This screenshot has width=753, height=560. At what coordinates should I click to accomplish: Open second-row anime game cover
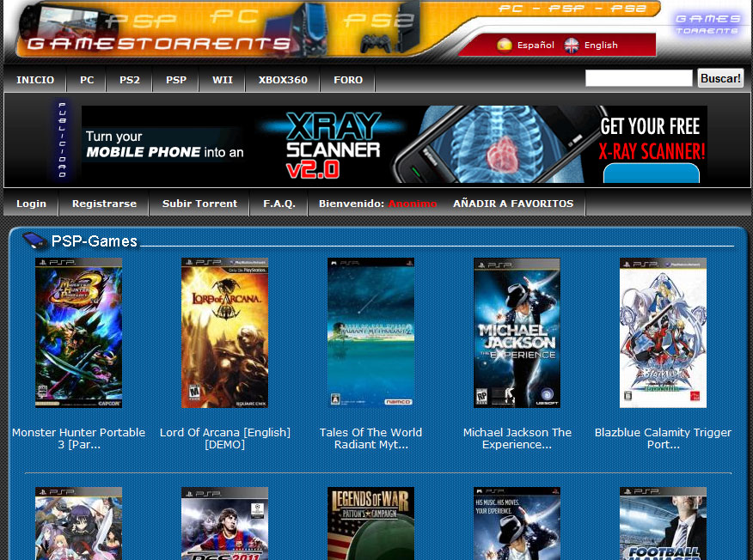[79, 524]
